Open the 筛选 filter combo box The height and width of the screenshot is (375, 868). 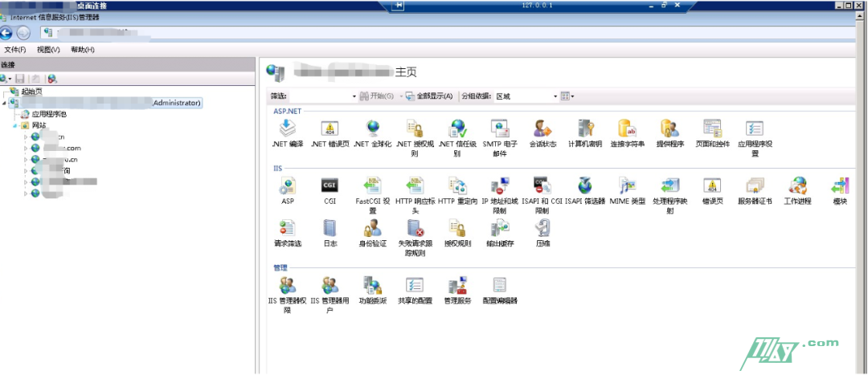point(324,96)
